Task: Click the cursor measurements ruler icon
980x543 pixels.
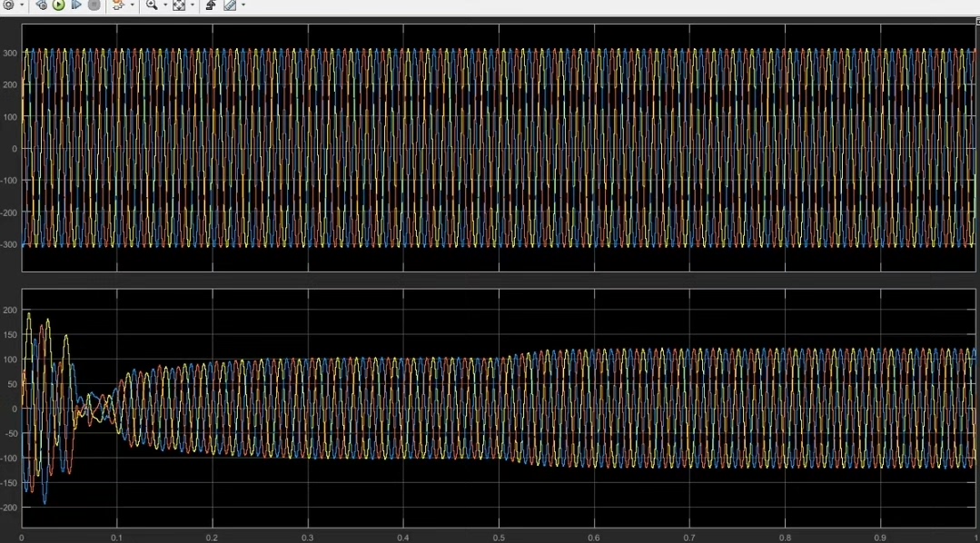Action: (x=230, y=5)
